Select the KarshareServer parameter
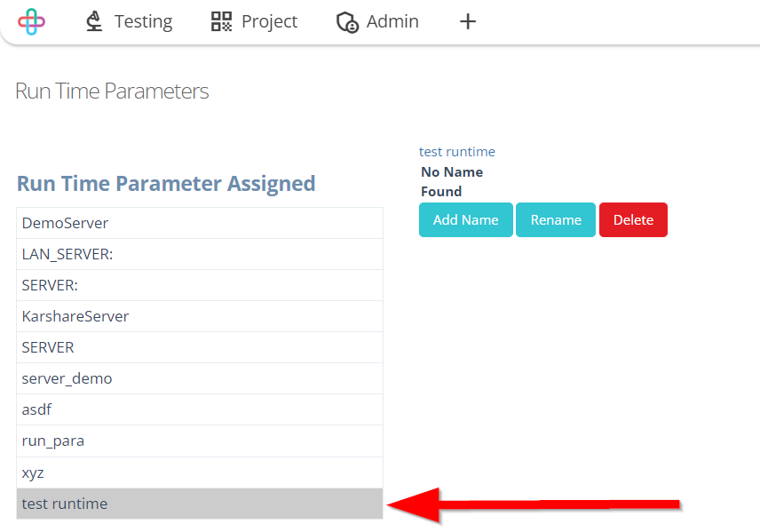 click(200, 316)
